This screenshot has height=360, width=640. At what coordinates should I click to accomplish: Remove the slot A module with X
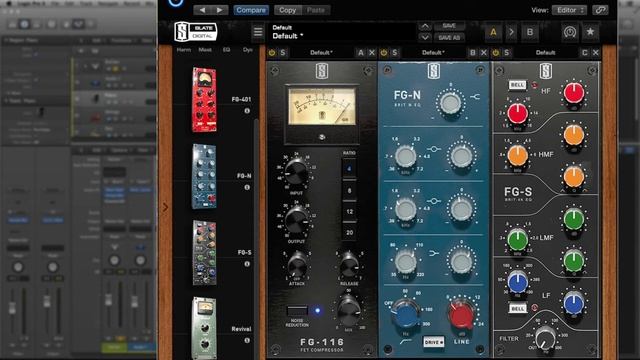(371, 53)
